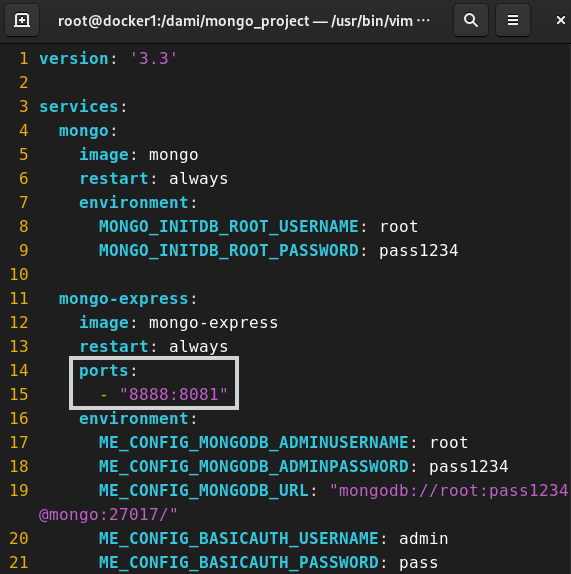Click the 'mongo:' service on line 4
The image size is (571, 574).
coord(88,131)
